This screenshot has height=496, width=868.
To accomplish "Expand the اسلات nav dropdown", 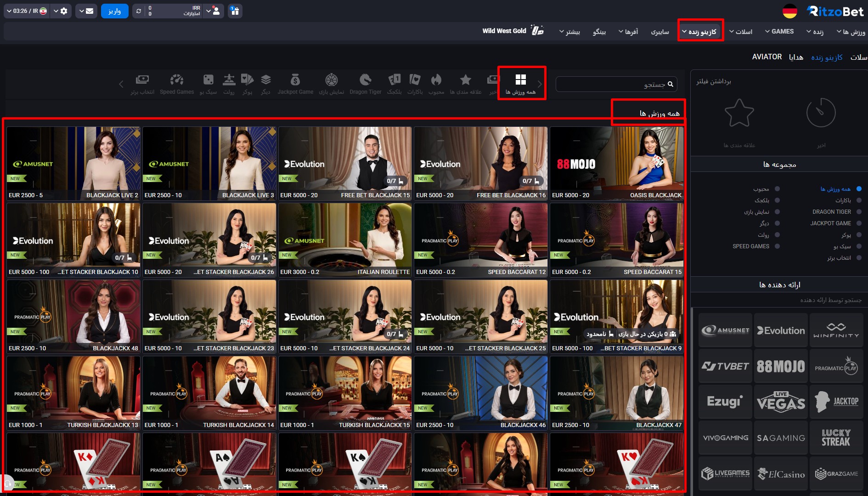I will tap(741, 32).
